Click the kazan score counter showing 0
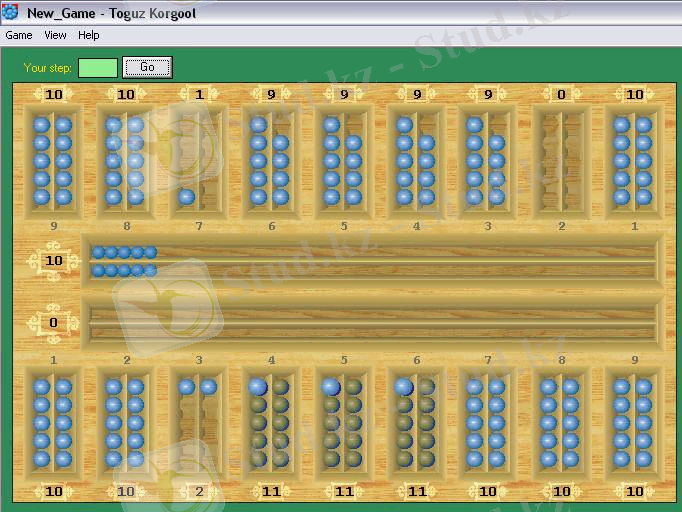 coord(53,323)
